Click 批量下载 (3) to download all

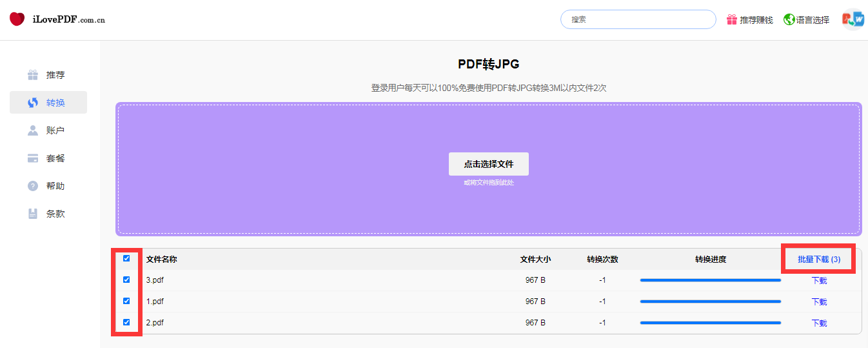pyautogui.click(x=818, y=259)
